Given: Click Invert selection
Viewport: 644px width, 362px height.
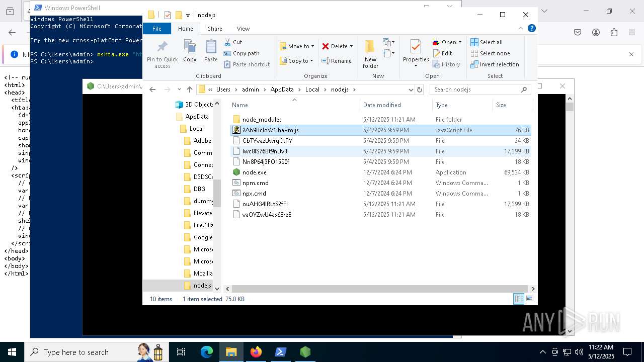Looking at the screenshot, I should 495,64.
